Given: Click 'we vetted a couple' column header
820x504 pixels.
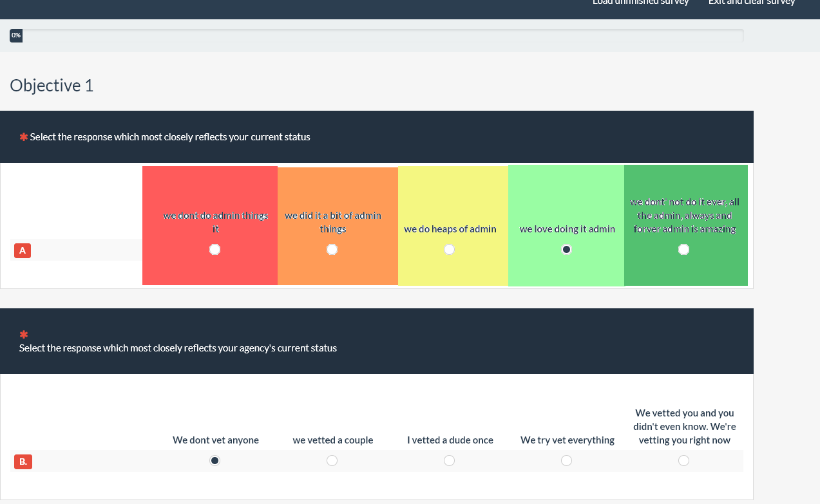Looking at the screenshot, I should [x=333, y=440].
